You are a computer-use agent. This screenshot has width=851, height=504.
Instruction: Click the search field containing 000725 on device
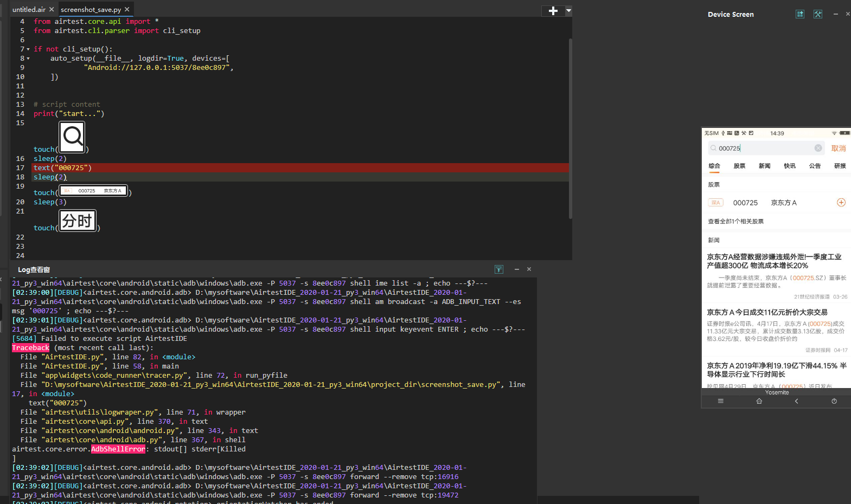pos(765,148)
